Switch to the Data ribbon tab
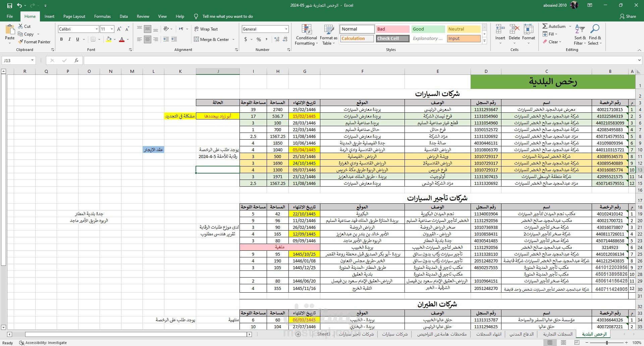The height and width of the screenshot is (346, 644). pos(124,16)
